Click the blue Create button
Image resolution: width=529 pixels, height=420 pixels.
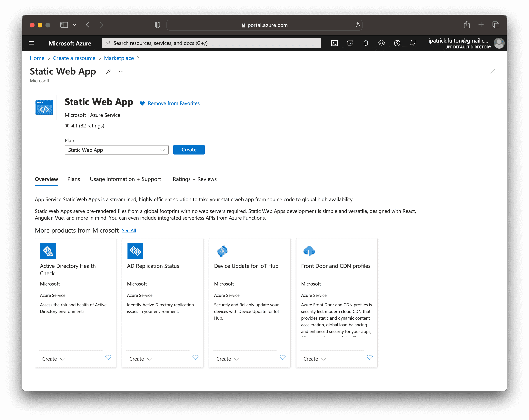(x=189, y=150)
